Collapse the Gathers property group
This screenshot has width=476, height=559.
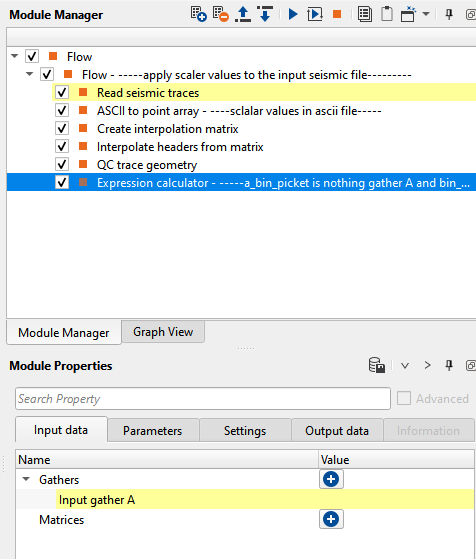click(x=26, y=479)
